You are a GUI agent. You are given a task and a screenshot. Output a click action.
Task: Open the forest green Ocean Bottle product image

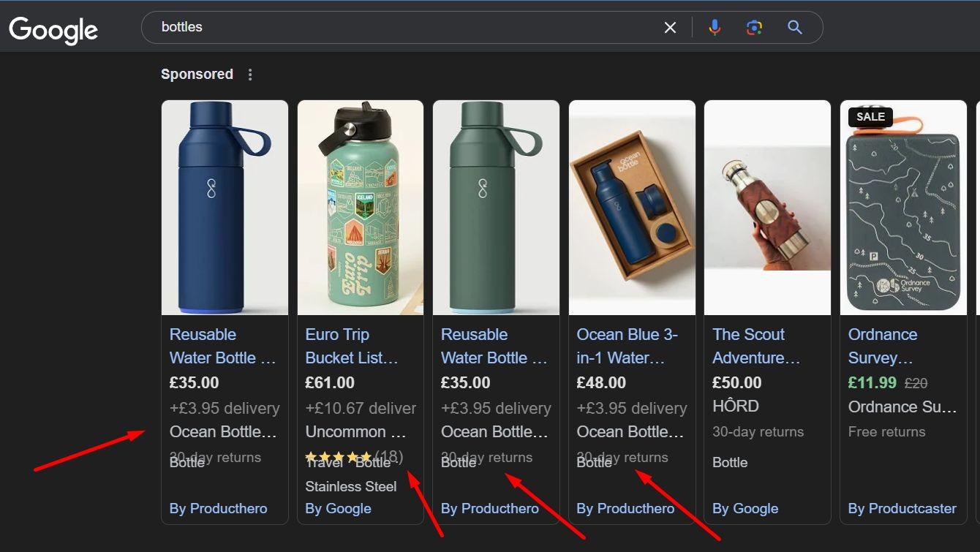coord(496,208)
